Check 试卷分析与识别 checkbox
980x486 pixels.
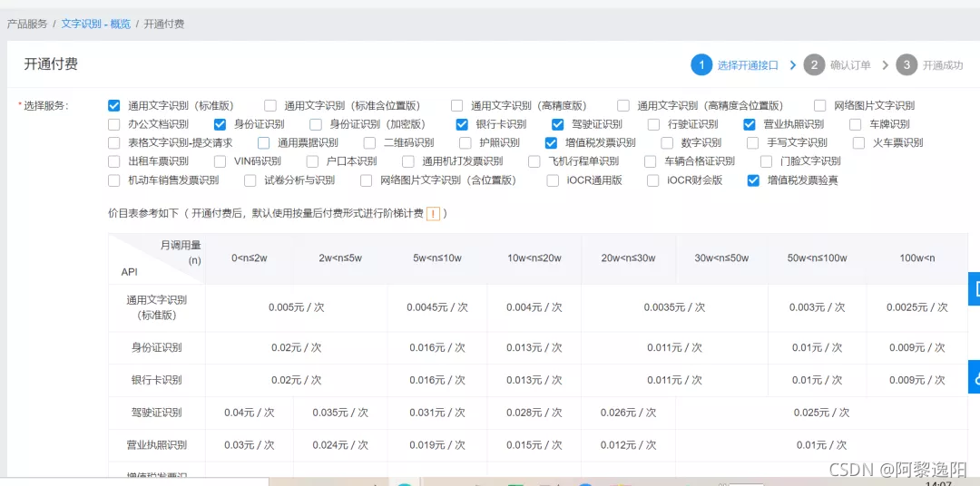coord(250,180)
